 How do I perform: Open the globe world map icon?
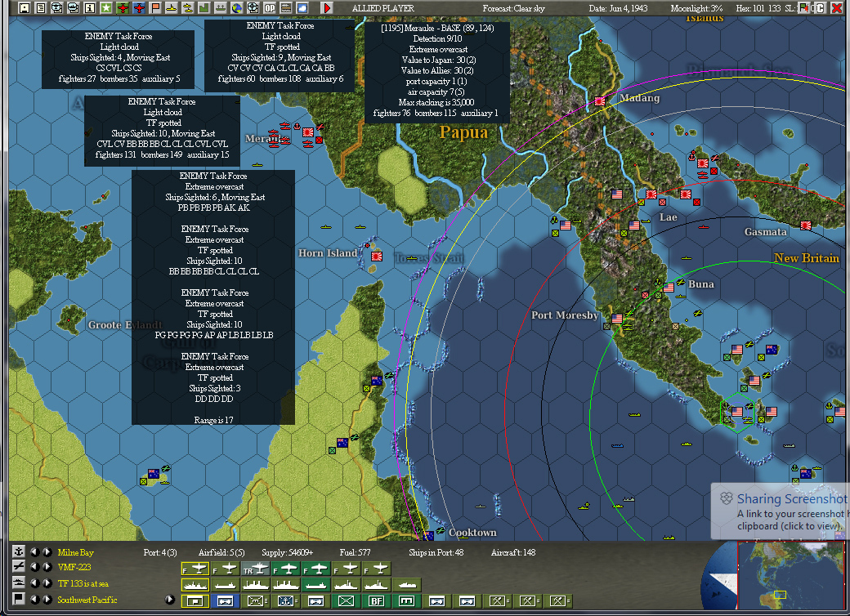pyautogui.click(x=236, y=7)
